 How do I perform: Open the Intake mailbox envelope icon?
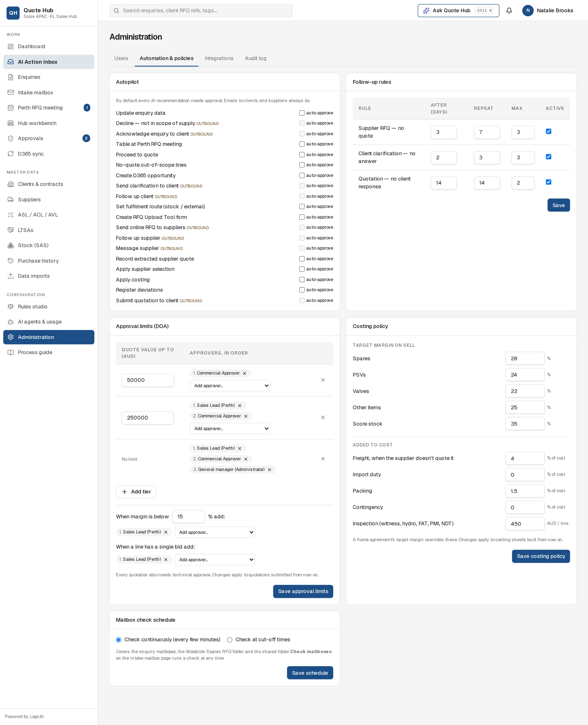click(x=11, y=93)
